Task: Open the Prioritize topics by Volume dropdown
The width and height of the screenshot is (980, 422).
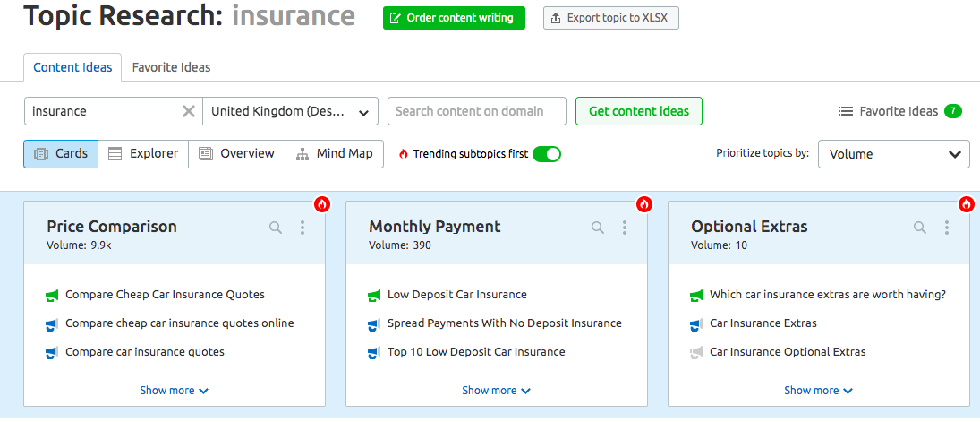Action: pyautogui.click(x=893, y=154)
